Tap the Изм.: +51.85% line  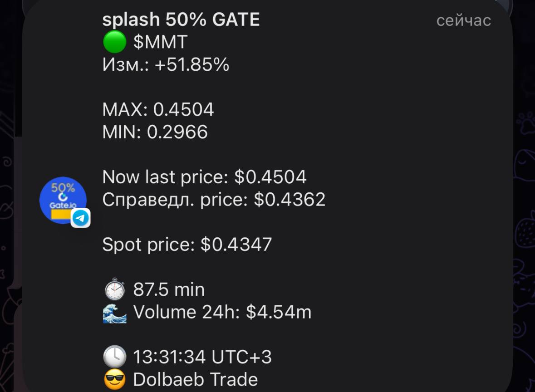166,64
